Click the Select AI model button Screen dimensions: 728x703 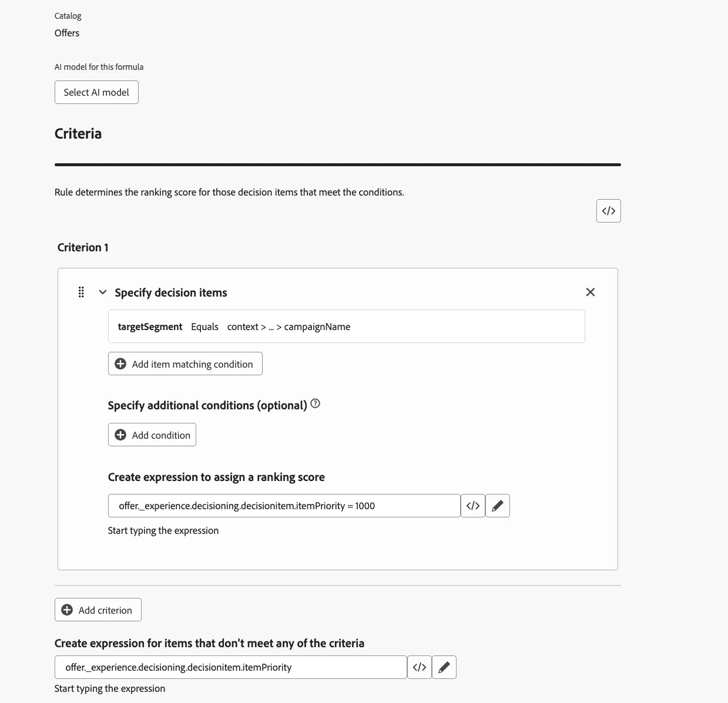click(x=96, y=92)
